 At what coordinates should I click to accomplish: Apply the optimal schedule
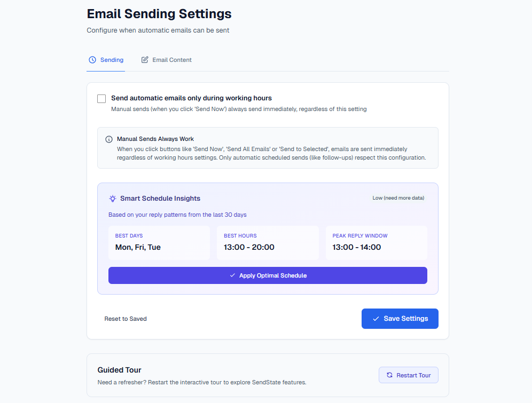[268, 275]
